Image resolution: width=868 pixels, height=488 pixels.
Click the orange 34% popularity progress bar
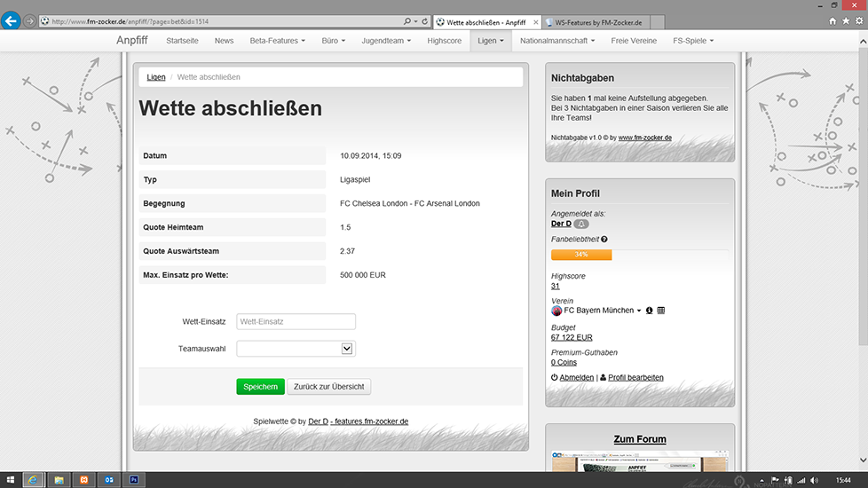[x=581, y=255]
